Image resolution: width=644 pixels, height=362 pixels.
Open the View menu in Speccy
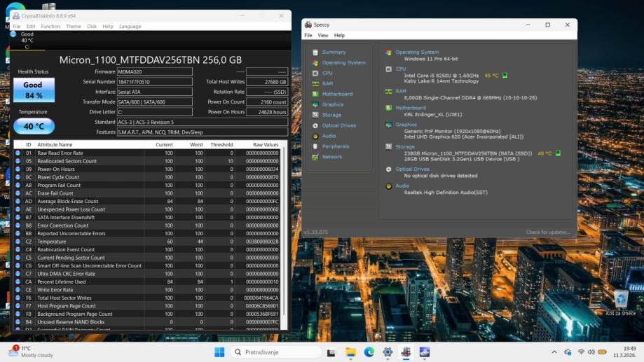[322, 35]
